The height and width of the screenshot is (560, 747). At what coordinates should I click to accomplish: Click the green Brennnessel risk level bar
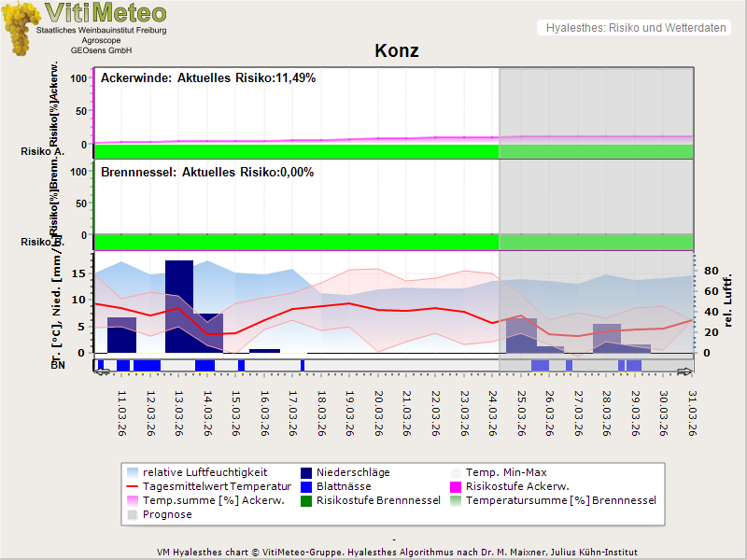pyautogui.click(x=297, y=241)
